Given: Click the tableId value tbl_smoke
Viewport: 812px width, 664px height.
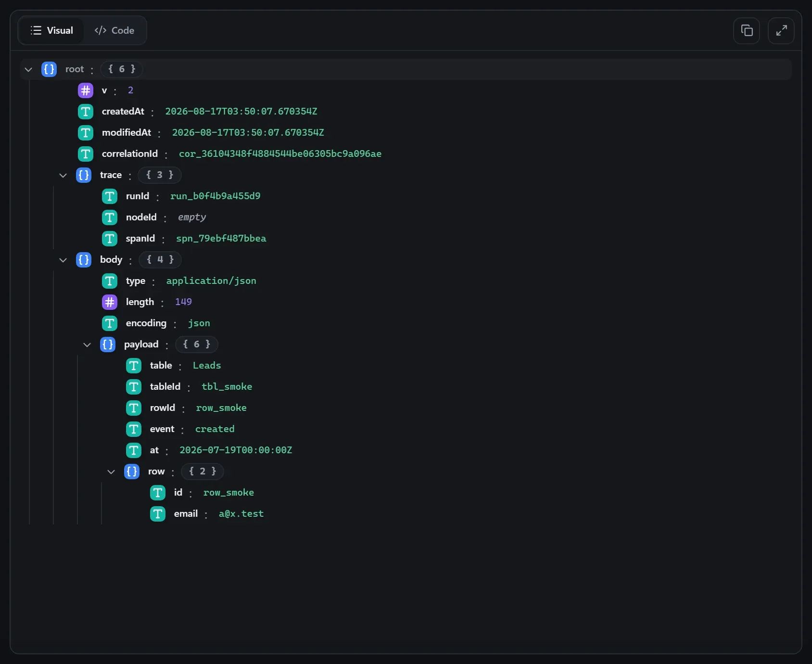Looking at the screenshot, I should (227, 387).
